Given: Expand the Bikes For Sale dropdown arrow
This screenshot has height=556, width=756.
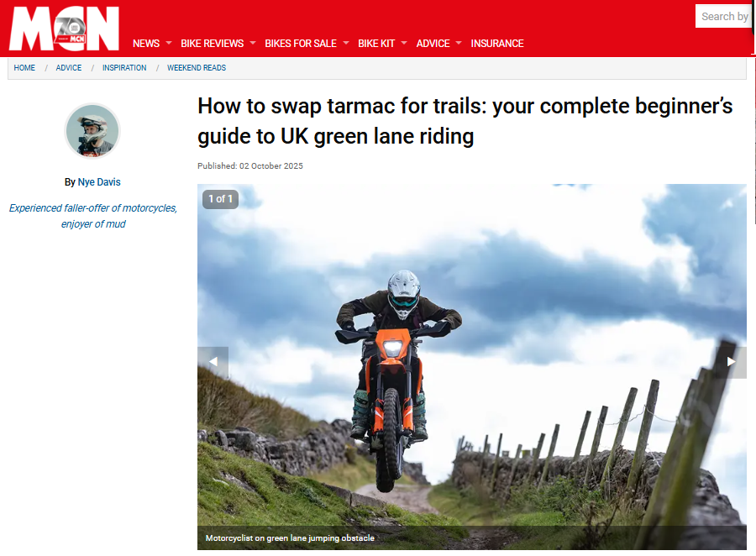Looking at the screenshot, I should click(x=346, y=44).
